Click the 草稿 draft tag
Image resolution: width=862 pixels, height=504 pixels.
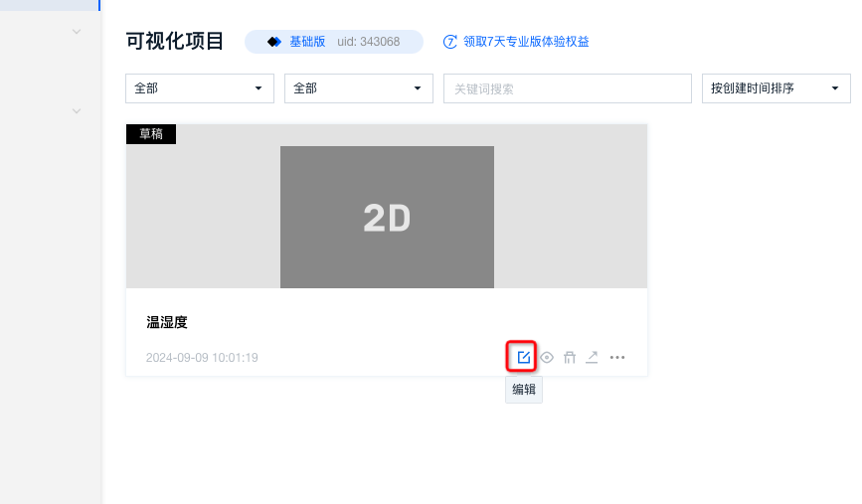[x=151, y=134]
